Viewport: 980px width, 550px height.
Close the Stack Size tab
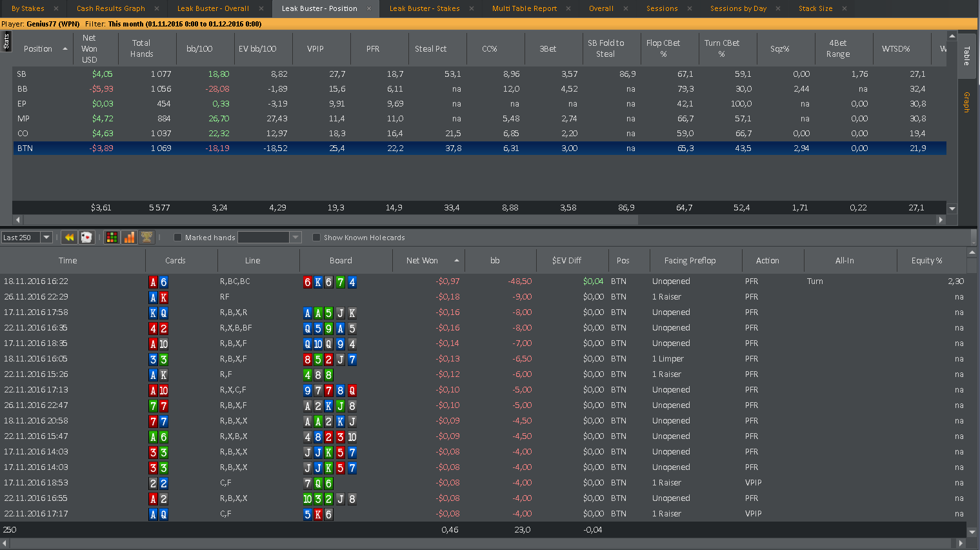tap(844, 8)
